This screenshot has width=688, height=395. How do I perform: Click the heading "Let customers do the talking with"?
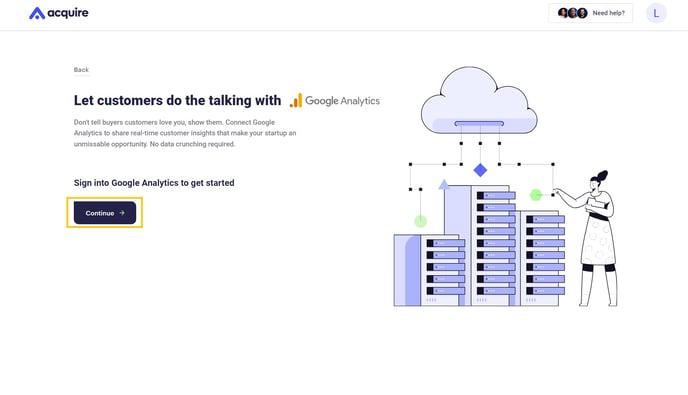[177, 101]
